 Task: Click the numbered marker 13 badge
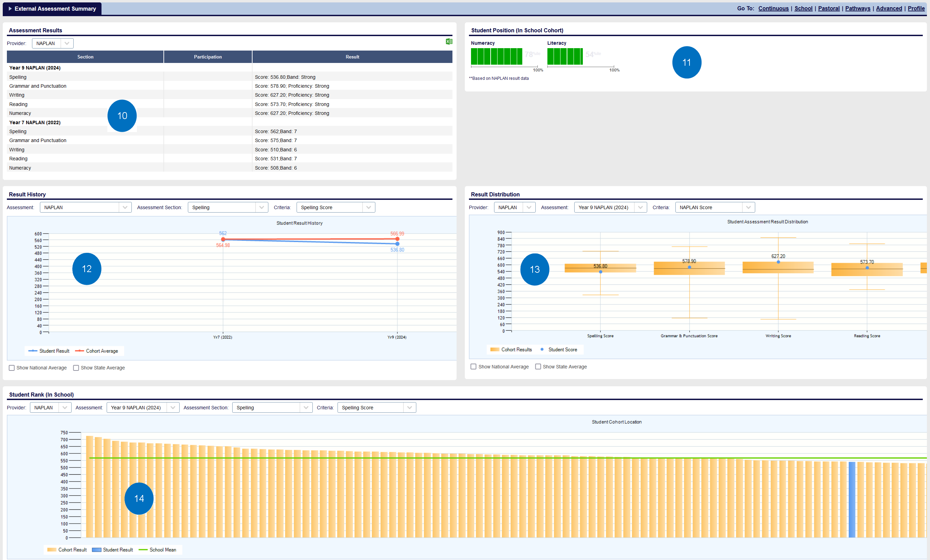tap(534, 269)
